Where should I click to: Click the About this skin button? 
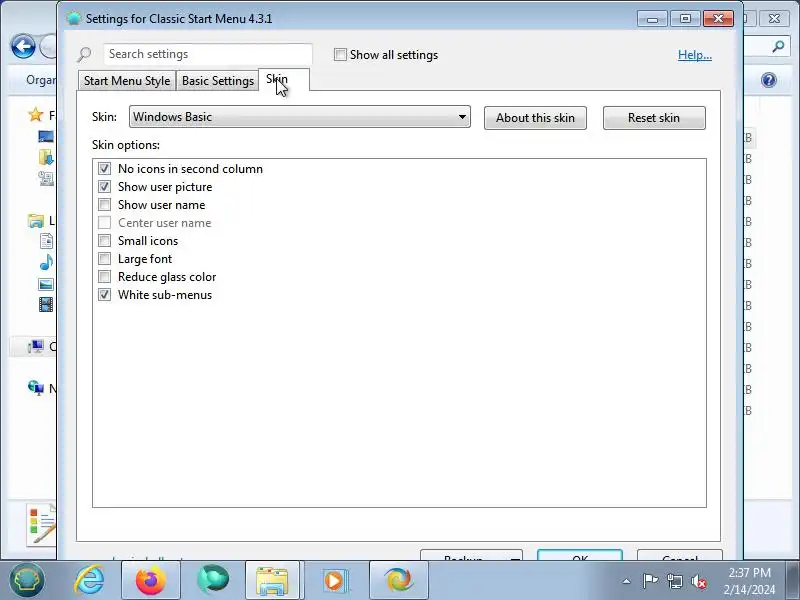[x=535, y=118]
